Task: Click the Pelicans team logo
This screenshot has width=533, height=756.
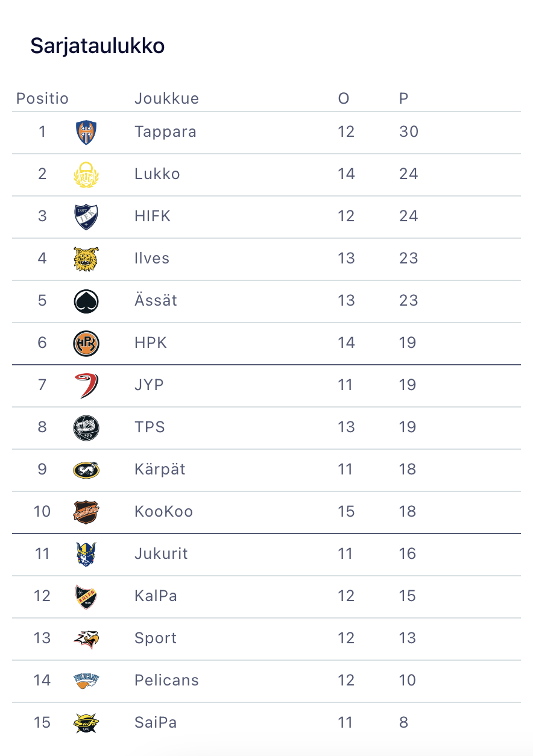Action: click(86, 681)
